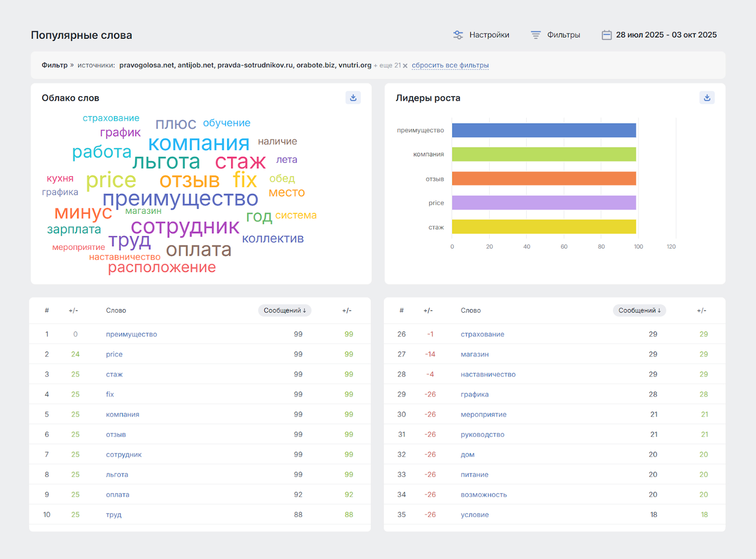Screen dimensions: 756x559
Task: Open the word страхование in table
Action: tap(482, 334)
